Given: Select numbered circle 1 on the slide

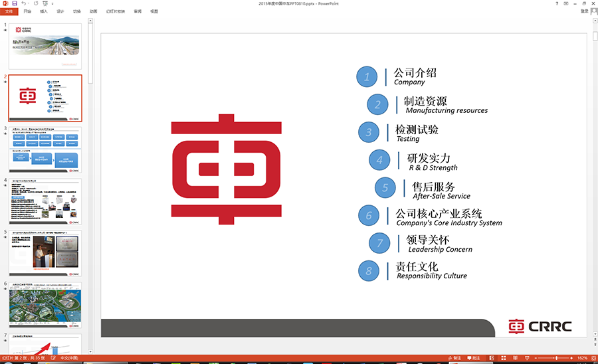Looking at the screenshot, I should click(x=367, y=76).
